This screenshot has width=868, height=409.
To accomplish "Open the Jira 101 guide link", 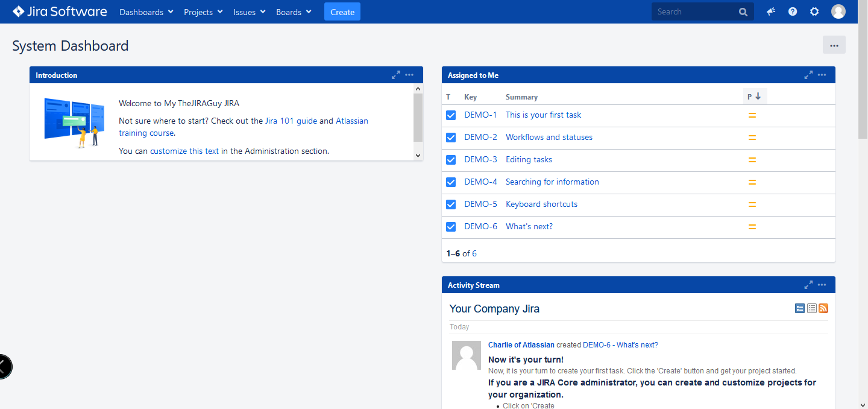I will (x=291, y=121).
